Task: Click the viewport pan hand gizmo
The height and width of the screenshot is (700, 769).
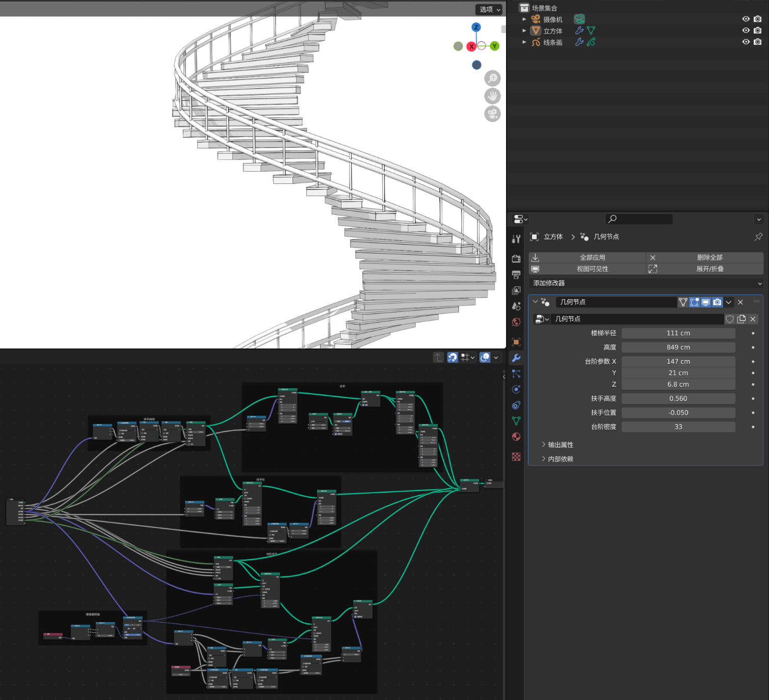Action: click(492, 96)
